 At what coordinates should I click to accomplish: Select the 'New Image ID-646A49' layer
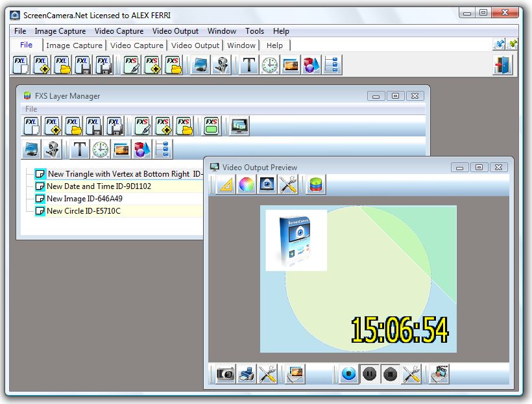[x=84, y=199]
